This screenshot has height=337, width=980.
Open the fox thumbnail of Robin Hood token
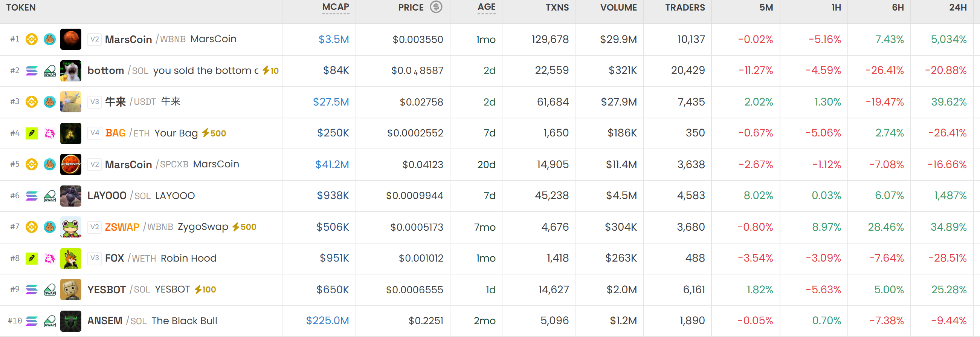pos(71,259)
